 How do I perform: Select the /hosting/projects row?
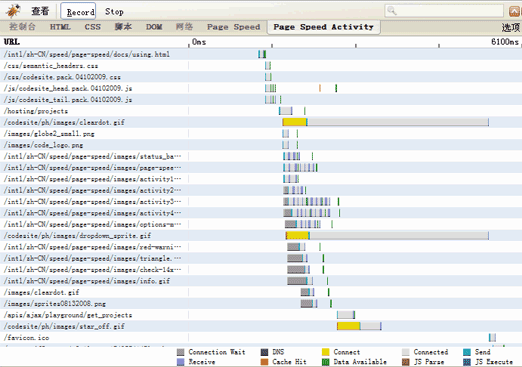click(x=261, y=111)
